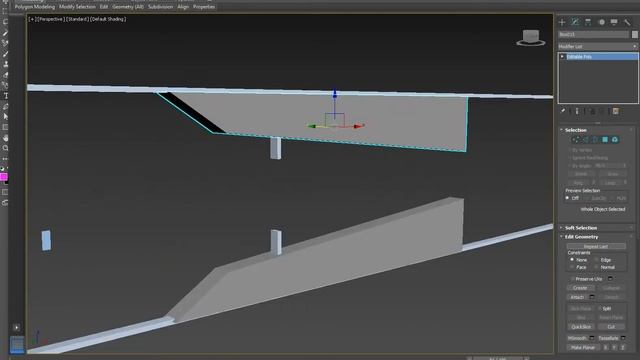
Task: Select the Face constraint radio button
Action: (x=572, y=267)
